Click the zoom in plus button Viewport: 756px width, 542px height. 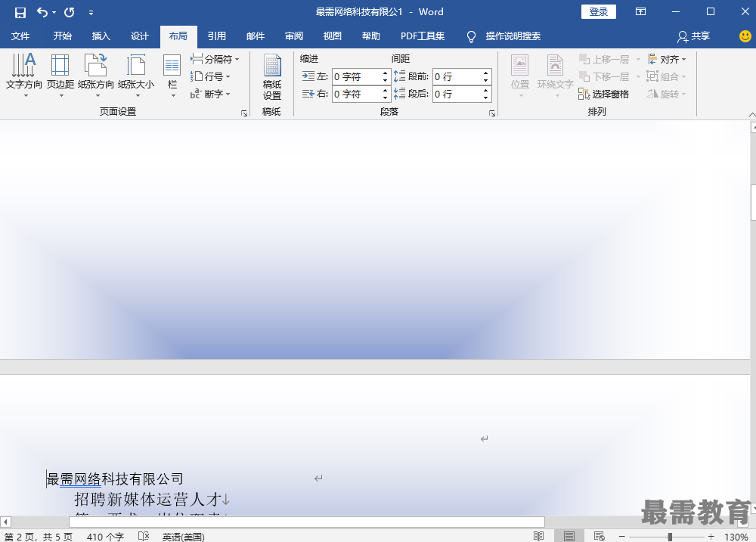click(x=711, y=536)
